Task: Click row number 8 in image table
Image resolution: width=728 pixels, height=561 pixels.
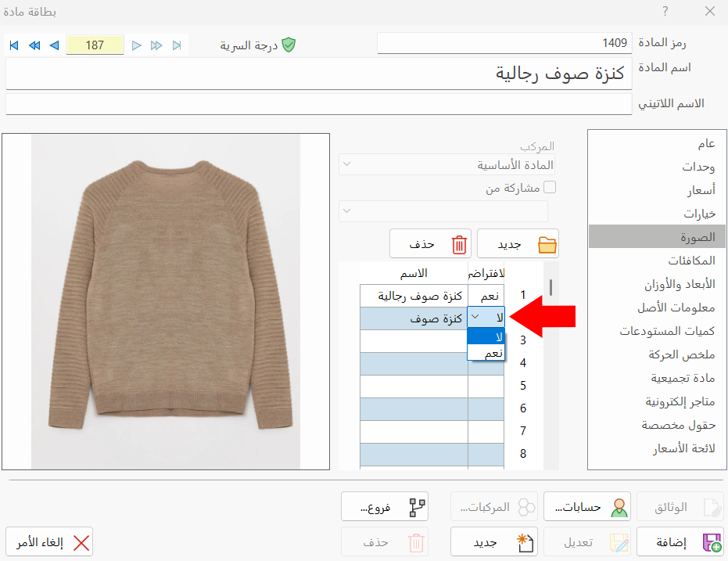Action: [523, 454]
